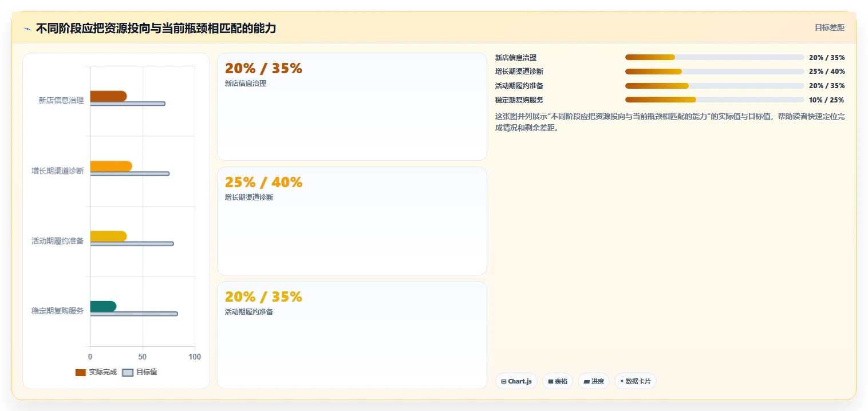The height and width of the screenshot is (411, 868).
Task: Click the 稳定期复购服务 label in progress list
Action: [x=519, y=100]
